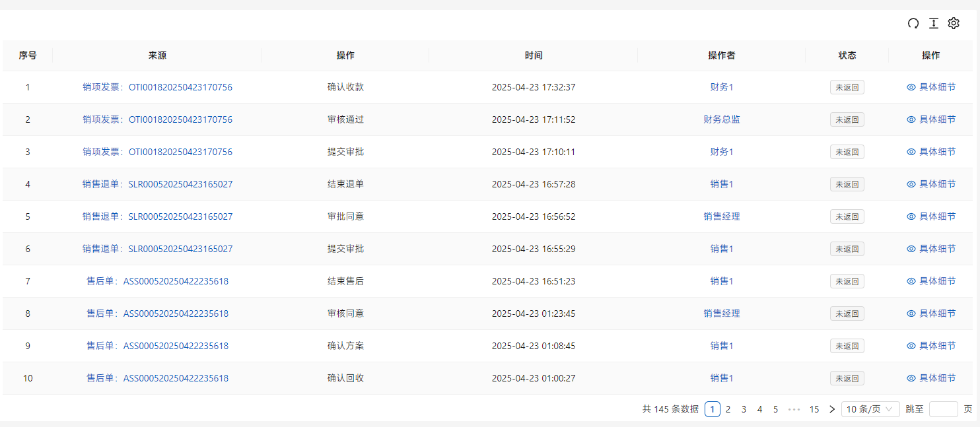This screenshot has width=980, height=427.
Task: Focus the 跳至 page number input field
Action: [x=943, y=409]
